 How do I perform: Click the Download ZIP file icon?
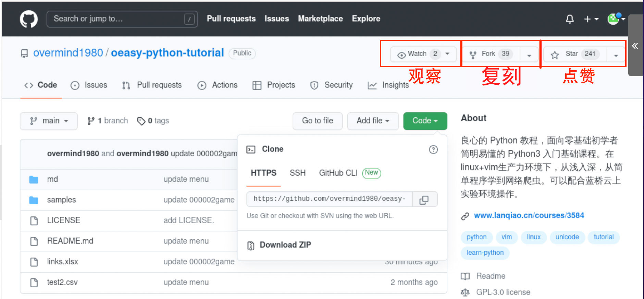click(x=251, y=246)
